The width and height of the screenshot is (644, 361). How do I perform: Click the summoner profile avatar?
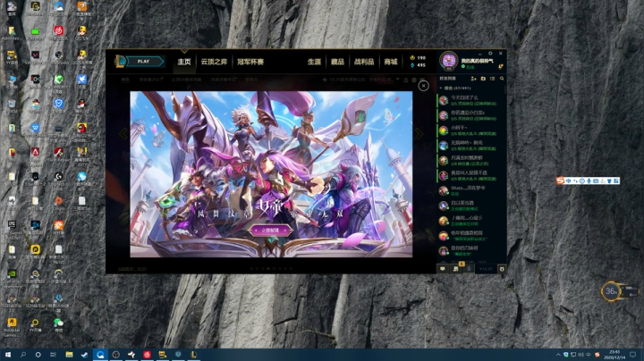click(448, 61)
